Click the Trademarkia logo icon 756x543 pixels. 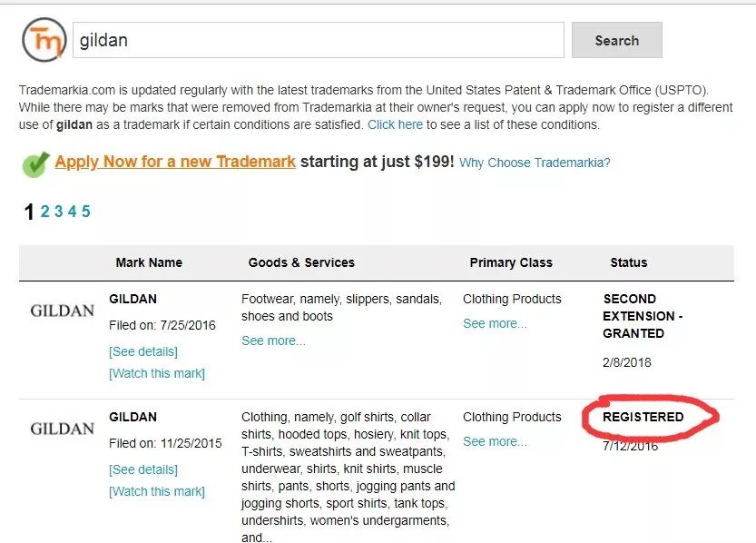pos(44,40)
